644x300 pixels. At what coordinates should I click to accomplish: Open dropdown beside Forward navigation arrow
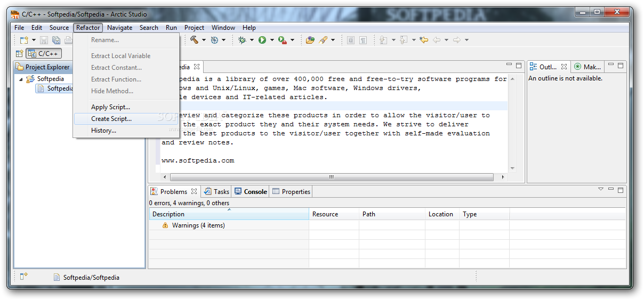click(466, 40)
